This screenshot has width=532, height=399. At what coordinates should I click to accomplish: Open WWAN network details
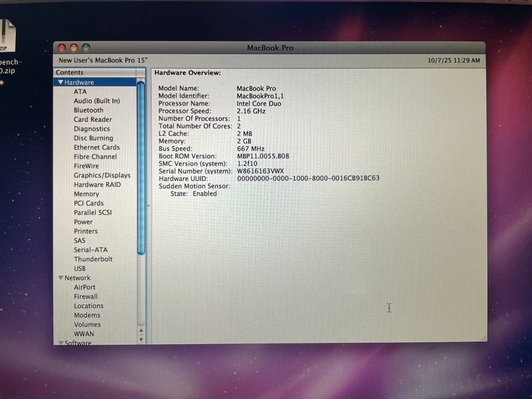pos(84,334)
